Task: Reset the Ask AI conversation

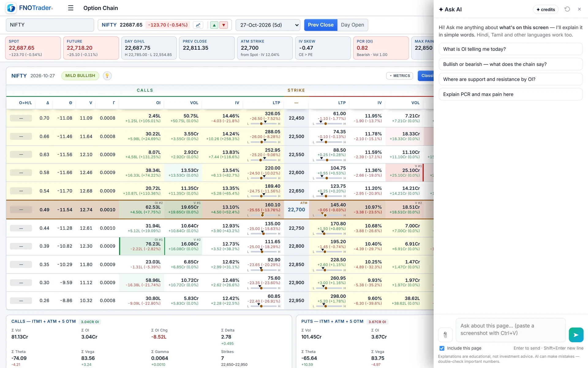Action: tap(567, 9)
